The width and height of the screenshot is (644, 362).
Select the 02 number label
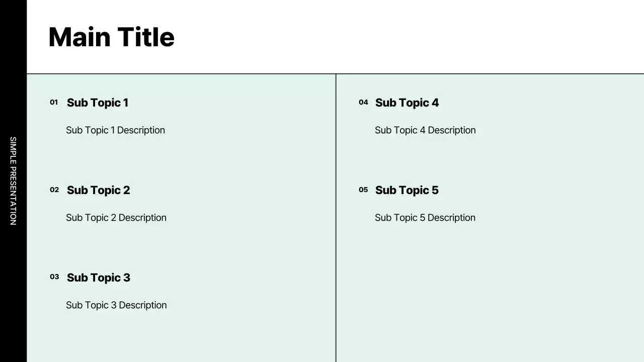pyautogui.click(x=54, y=190)
